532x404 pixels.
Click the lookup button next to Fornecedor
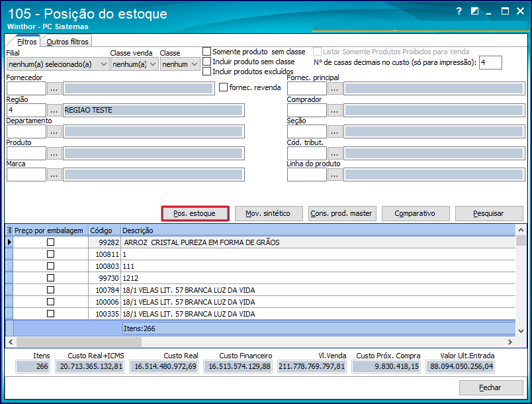tap(54, 89)
